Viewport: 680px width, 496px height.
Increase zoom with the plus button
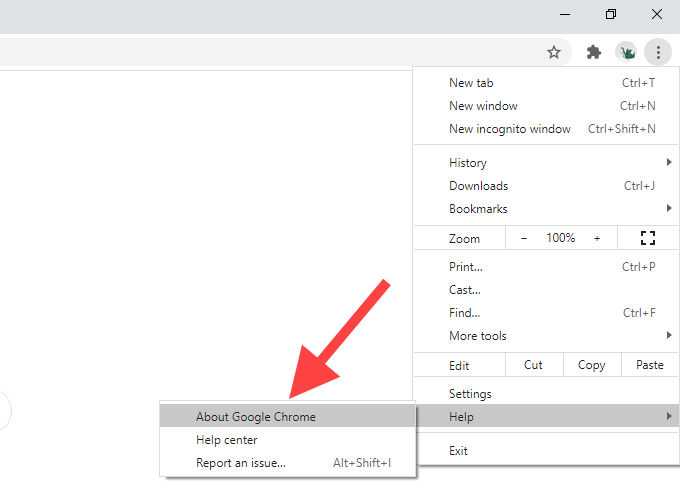pyautogui.click(x=597, y=238)
